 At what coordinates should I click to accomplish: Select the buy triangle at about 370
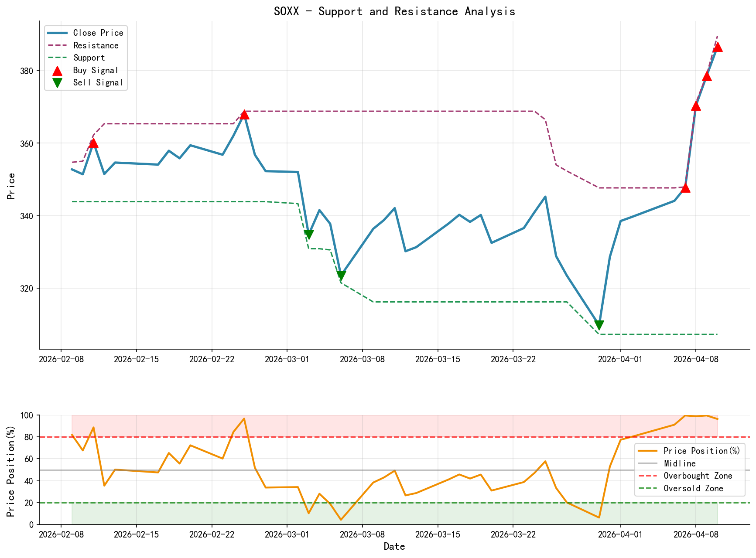tap(696, 106)
